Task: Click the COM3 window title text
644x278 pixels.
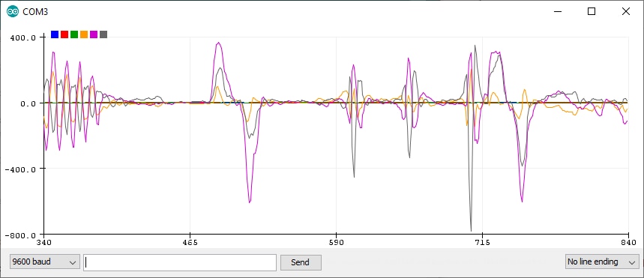Action: (x=35, y=12)
